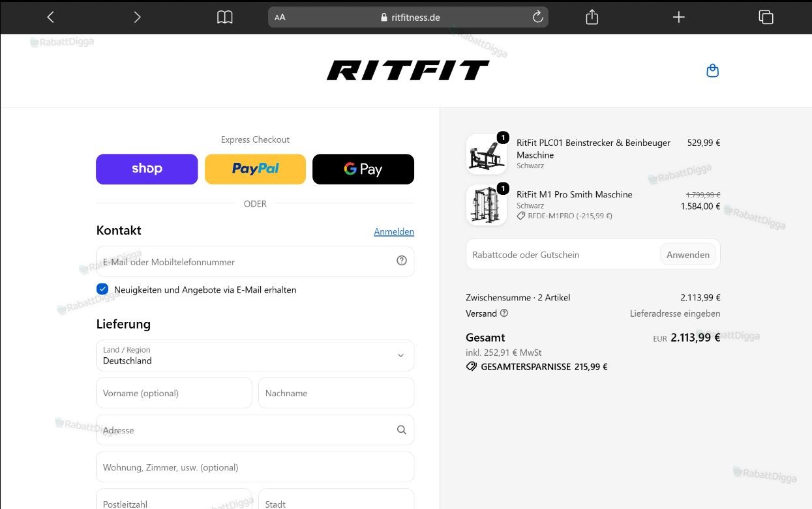Focus the Vorname (optional) field
812x509 pixels.
[x=174, y=393]
